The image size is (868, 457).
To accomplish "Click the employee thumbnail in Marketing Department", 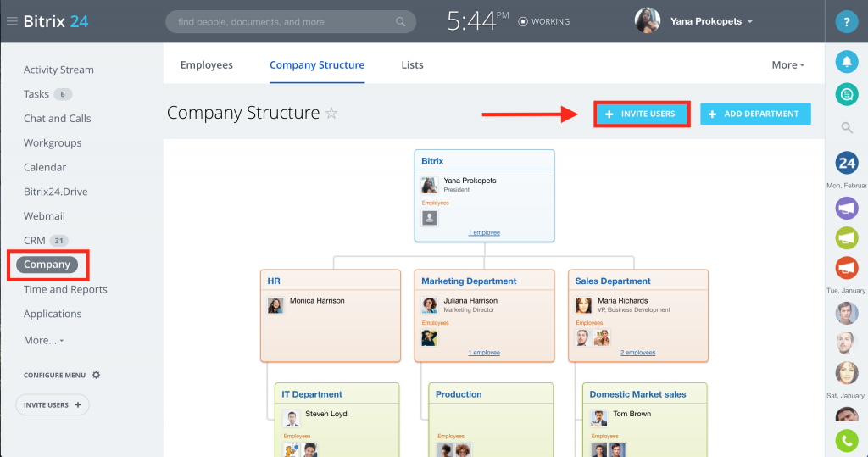I will point(429,337).
